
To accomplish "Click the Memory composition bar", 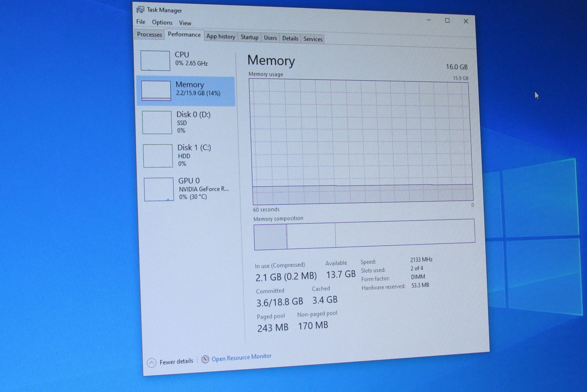I will [x=364, y=234].
